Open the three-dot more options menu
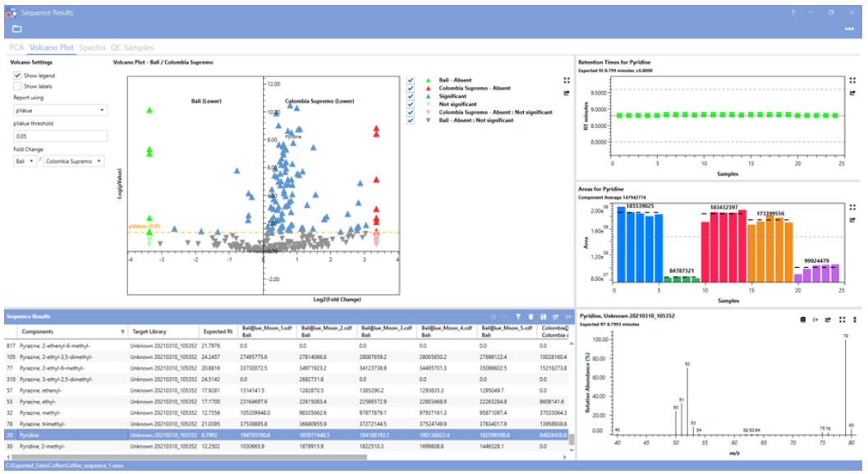This screenshot has width=868, height=474. point(849,29)
